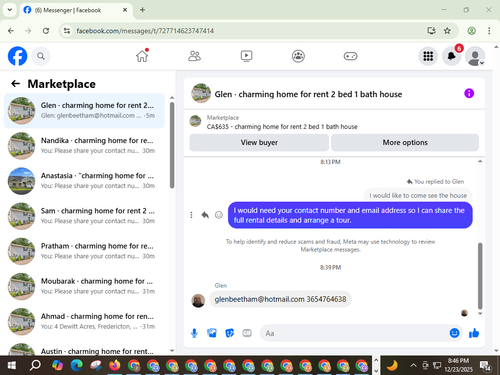Choose a GIF icon in composer
500x375 pixels.
(247, 333)
